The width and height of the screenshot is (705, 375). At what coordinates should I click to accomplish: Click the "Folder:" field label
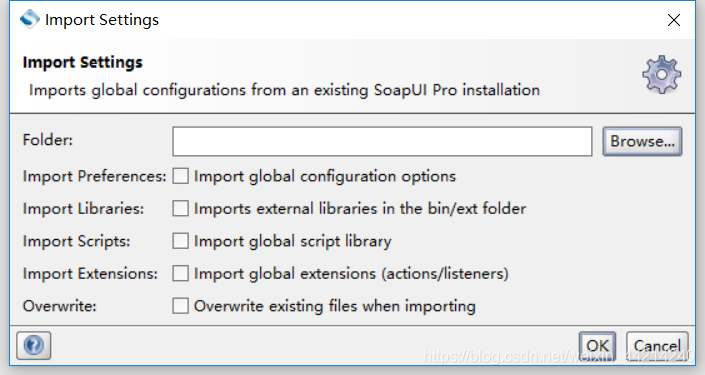tap(48, 140)
